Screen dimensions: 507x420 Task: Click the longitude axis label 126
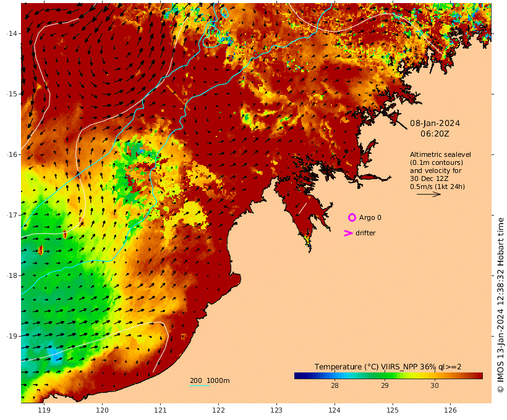tap(450, 410)
